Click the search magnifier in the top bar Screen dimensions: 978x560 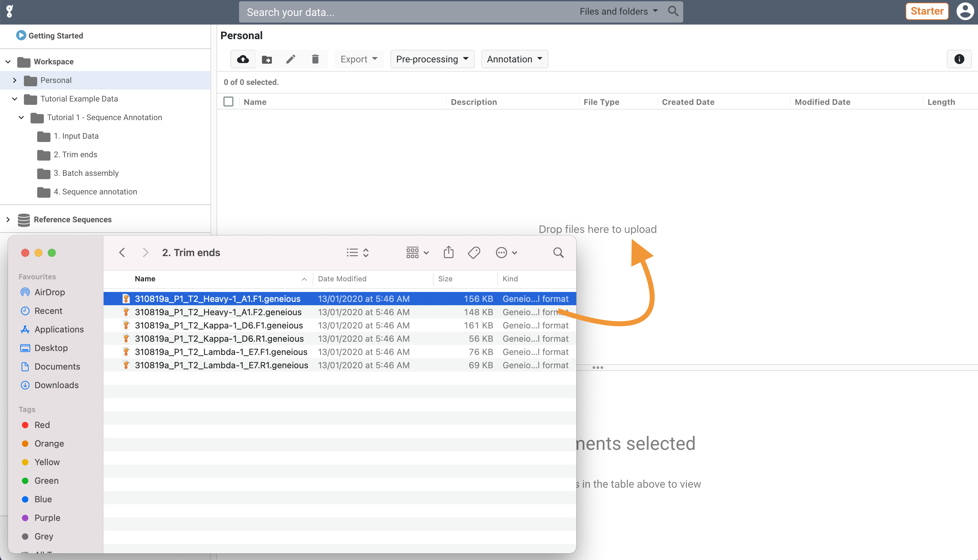pos(673,11)
